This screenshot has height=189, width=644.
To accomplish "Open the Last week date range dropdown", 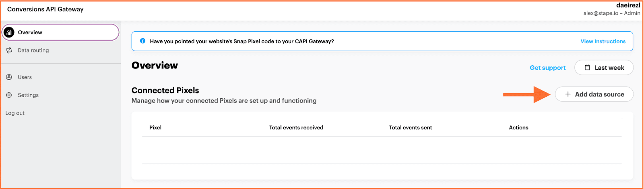I will 604,68.
